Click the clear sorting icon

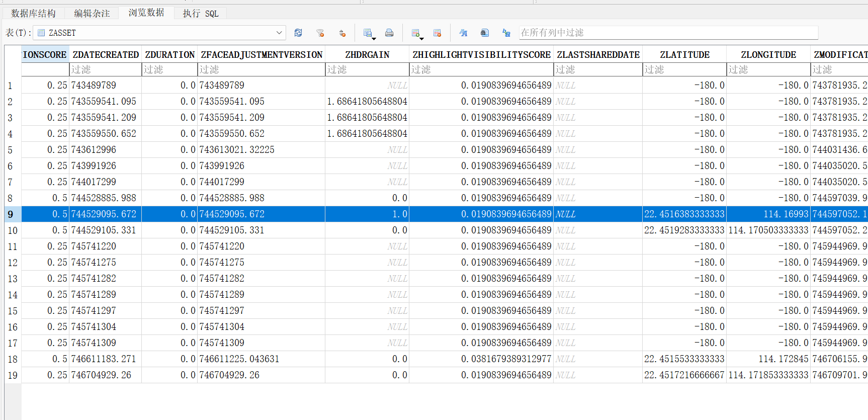tap(342, 33)
